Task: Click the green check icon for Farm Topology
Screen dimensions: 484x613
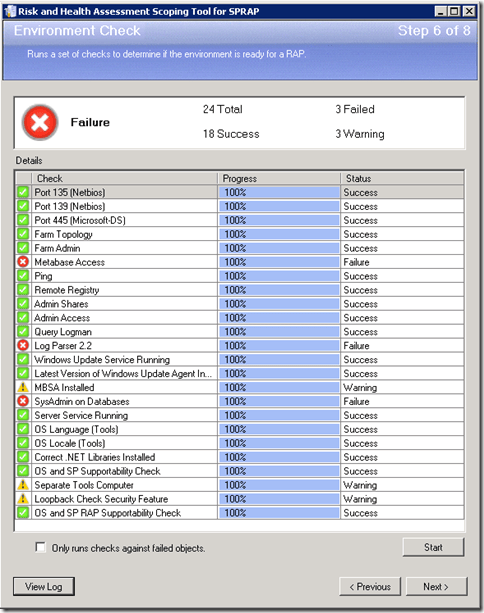Action: (23, 234)
